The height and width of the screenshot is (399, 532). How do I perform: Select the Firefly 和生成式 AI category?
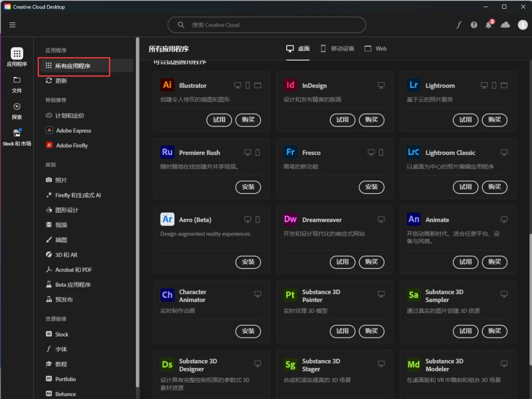point(73,195)
